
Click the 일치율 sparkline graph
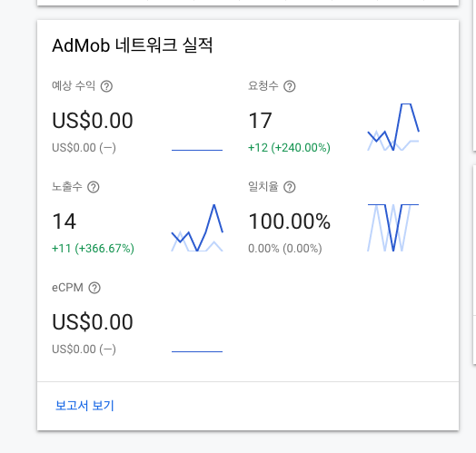point(393,228)
